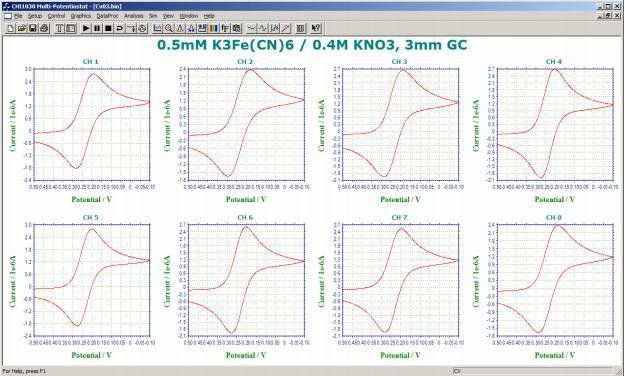Click Current / 1e-6A label beside CH 7
This screenshot has height=376, width=625.
point(321,281)
